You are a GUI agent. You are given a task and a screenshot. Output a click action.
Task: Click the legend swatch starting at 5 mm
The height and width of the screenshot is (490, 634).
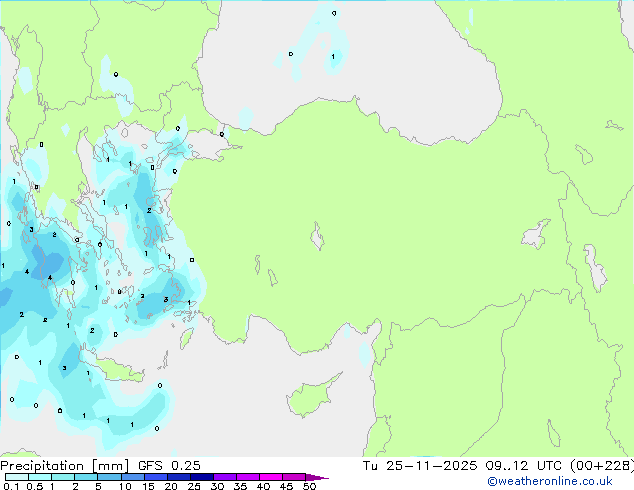pos(109,477)
